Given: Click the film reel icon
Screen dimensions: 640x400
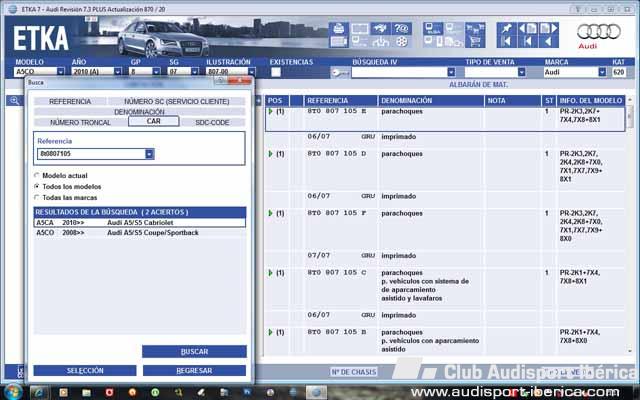Looking at the screenshot, I should click(402, 42).
